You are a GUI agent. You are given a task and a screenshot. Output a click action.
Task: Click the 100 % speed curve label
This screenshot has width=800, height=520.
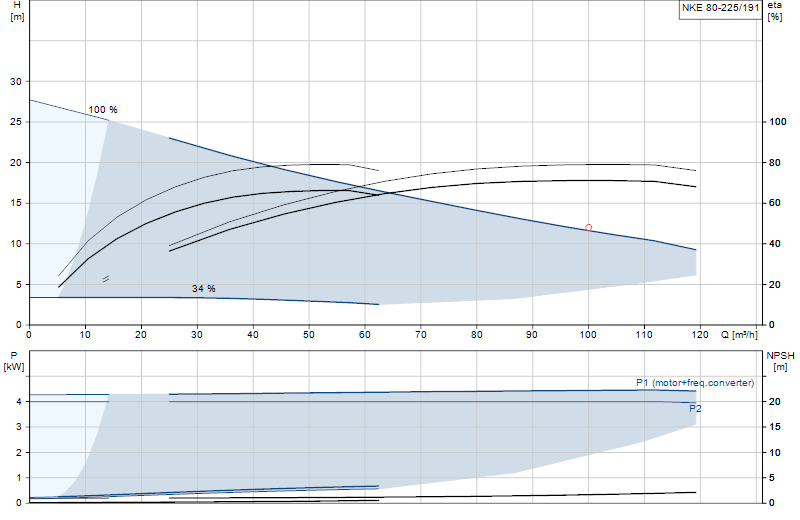(x=103, y=110)
